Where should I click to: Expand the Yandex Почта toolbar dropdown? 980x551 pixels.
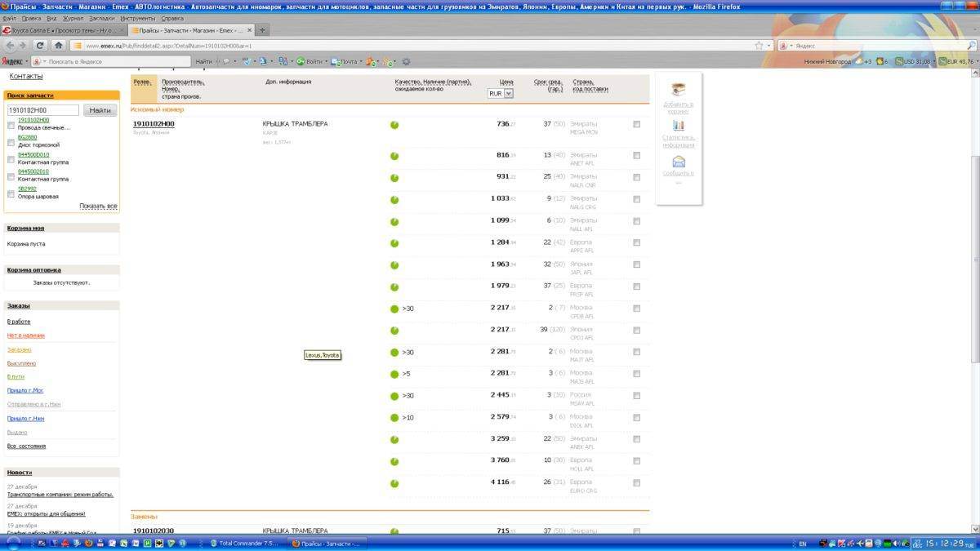[x=360, y=61]
